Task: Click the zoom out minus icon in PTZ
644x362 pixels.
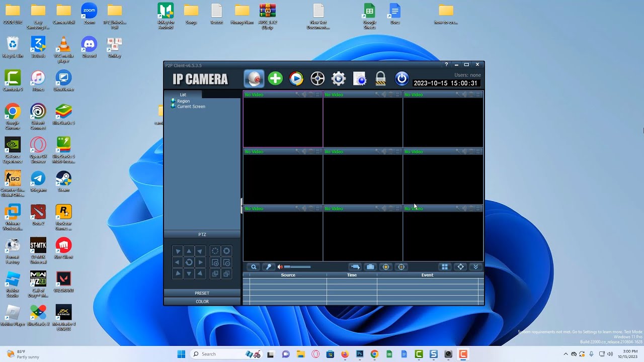Action: pos(226,262)
